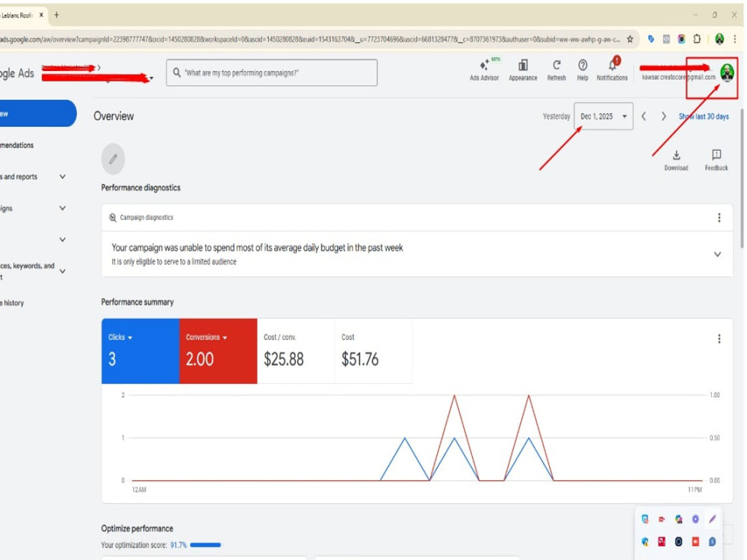Open the Chrome profile avatar in toolbar
The image size is (747, 560).
(719, 39)
